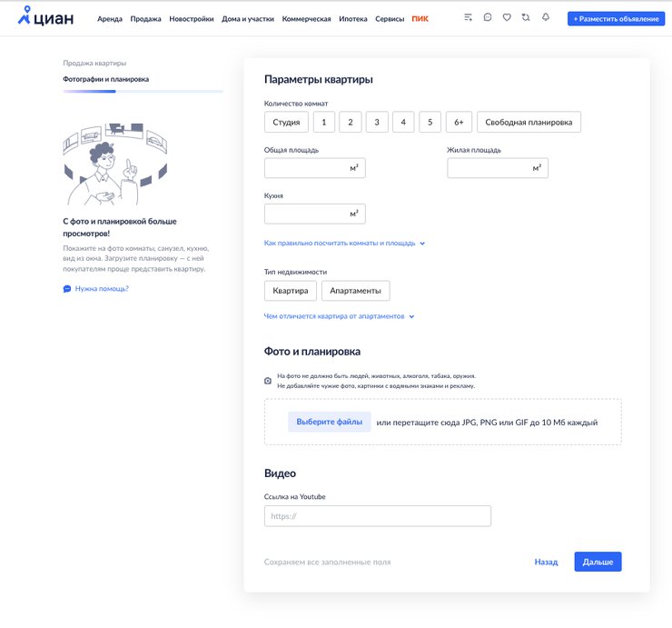This screenshot has height=628, width=672.
Task: Open the comparison arrows icon
Action: coord(526,17)
